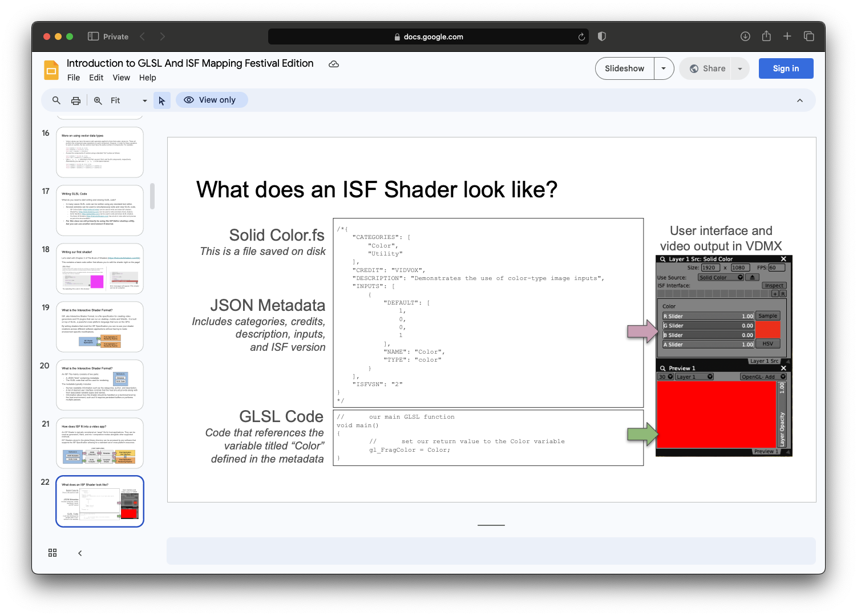857x616 pixels.
Task: Click the slide heading 'What does an ISF Shader look like?'
Action: click(377, 190)
